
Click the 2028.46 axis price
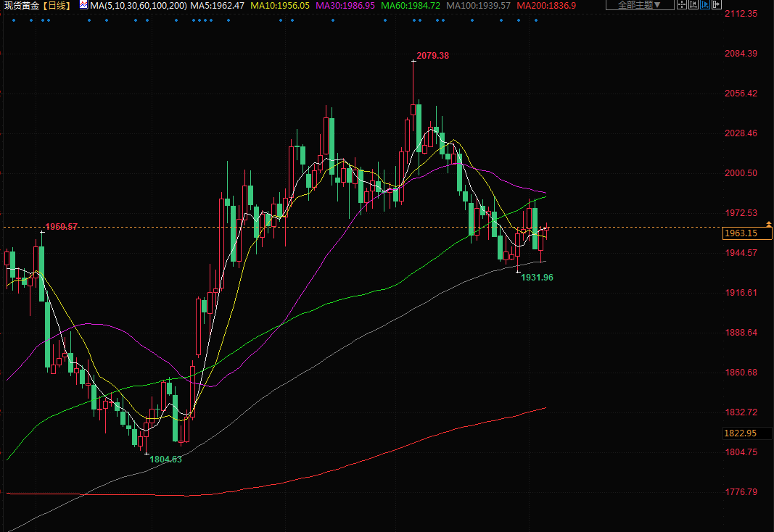pyautogui.click(x=741, y=133)
